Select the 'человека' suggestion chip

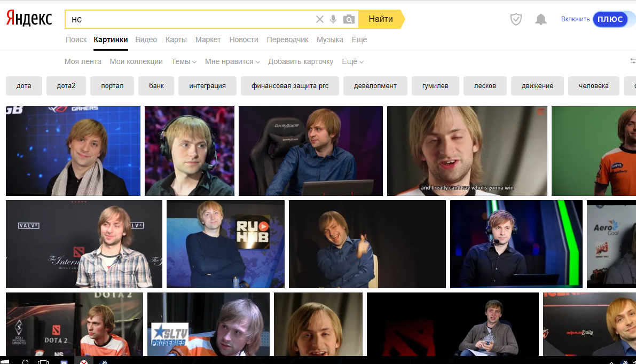pyautogui.click(x=594, y=86)
